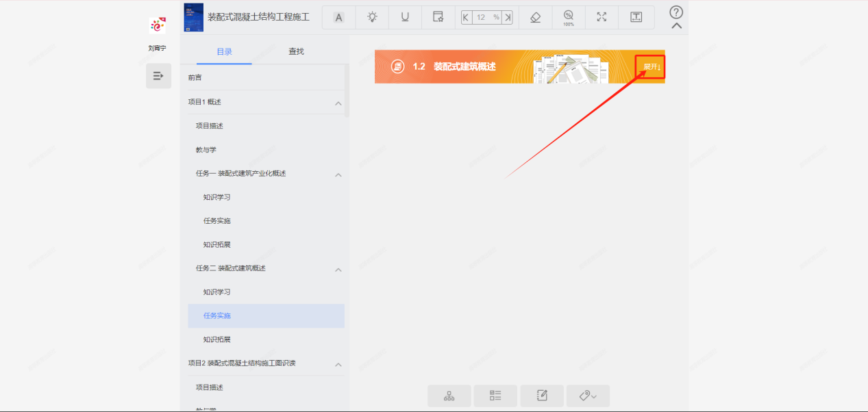
Task: Click the page number input field
Action: [x=482, y=17]
